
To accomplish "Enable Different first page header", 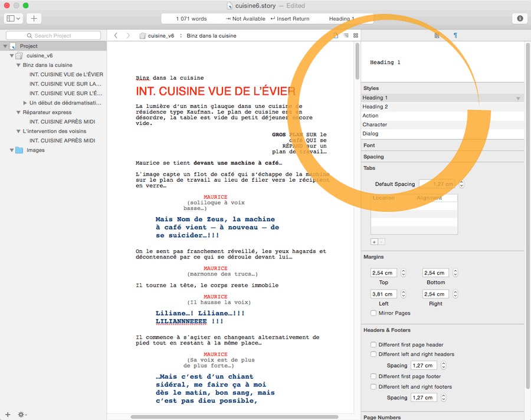I will pos(373,344).
